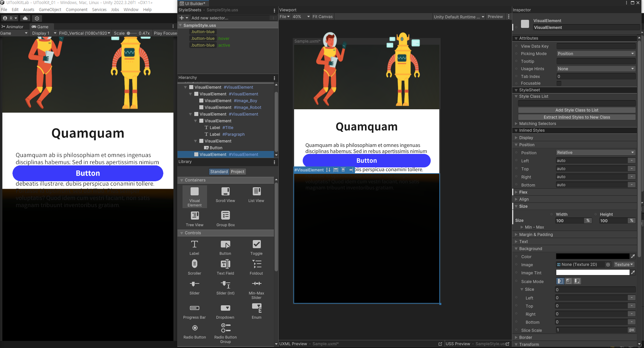The image size is (644, 348).
Task: Open the white Image Tint swatch
Action: click(x=593, y=273)
